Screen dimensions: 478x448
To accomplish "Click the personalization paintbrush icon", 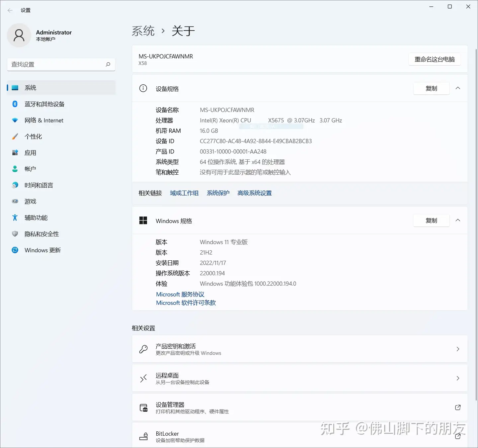I will [15, 136].
